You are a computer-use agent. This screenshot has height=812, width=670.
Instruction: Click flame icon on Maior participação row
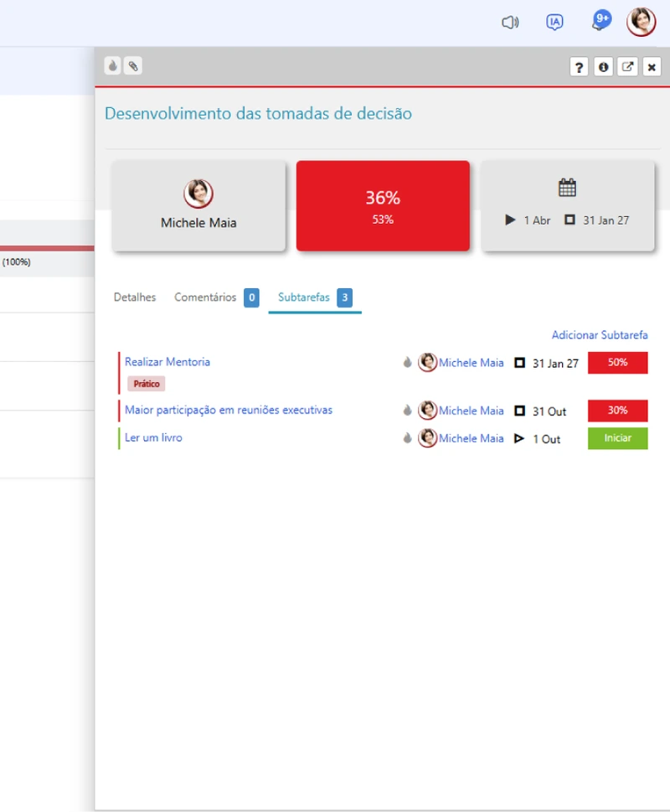click(408, 411)
